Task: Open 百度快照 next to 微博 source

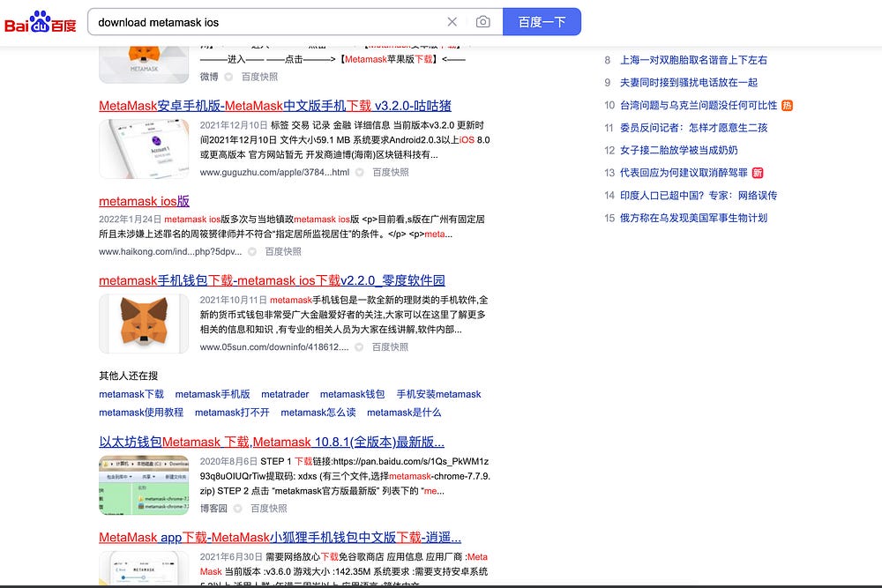Action: (259, 77)
